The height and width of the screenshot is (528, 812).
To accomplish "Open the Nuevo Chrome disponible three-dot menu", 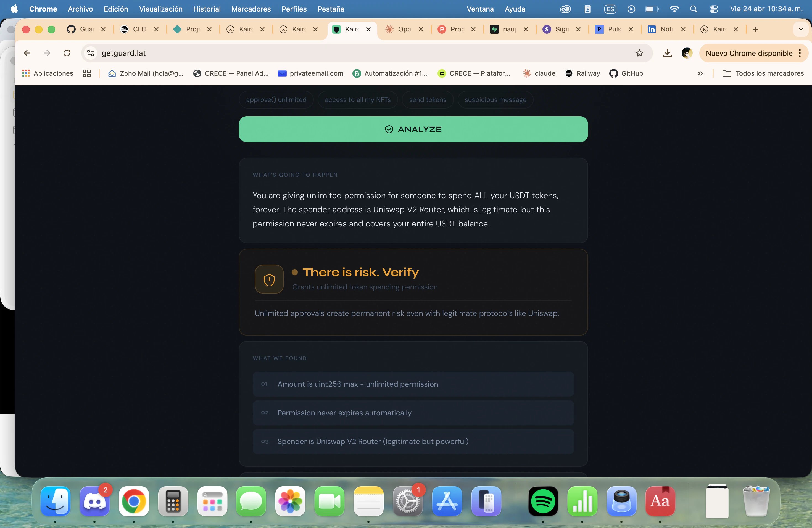I will [800, 53].
